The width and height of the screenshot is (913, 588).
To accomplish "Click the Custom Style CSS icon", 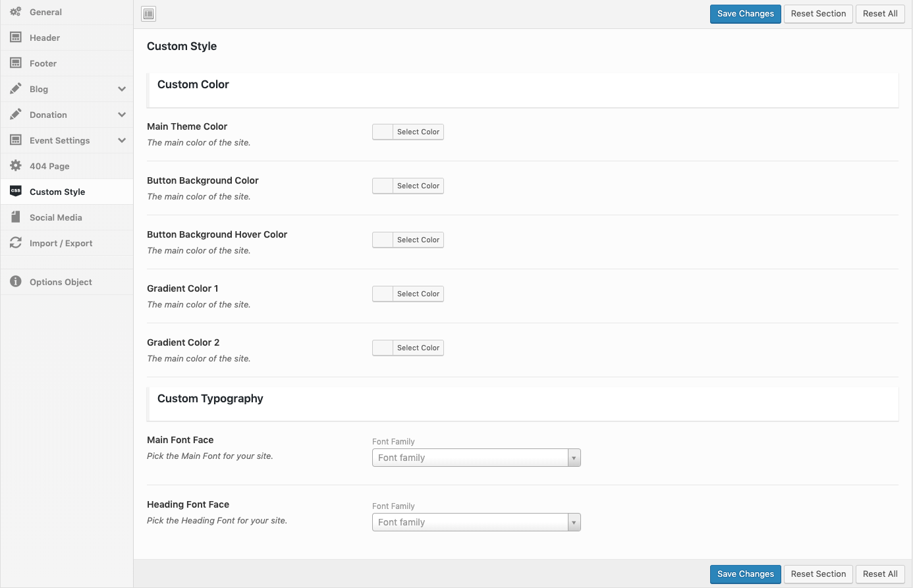I will [x=16, y=192].
